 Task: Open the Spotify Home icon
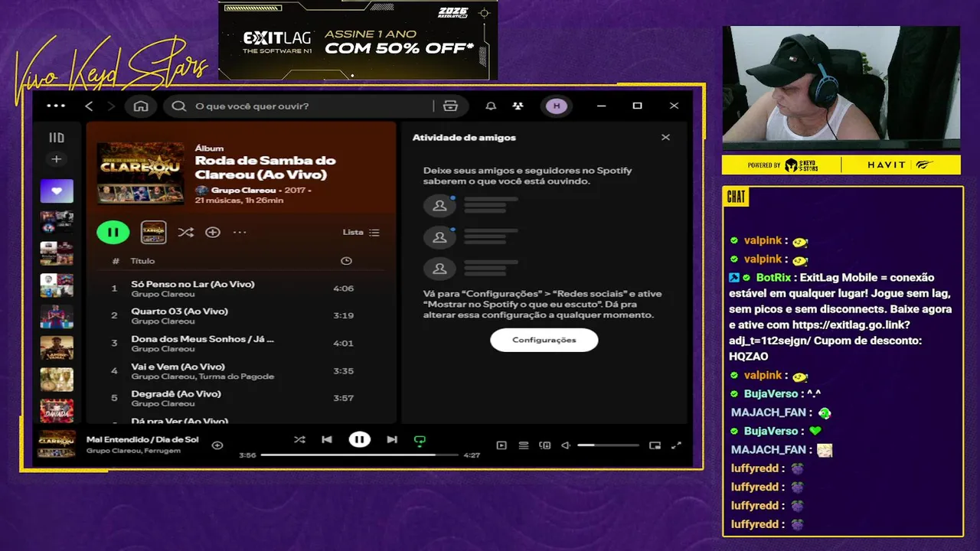point(141,106)
